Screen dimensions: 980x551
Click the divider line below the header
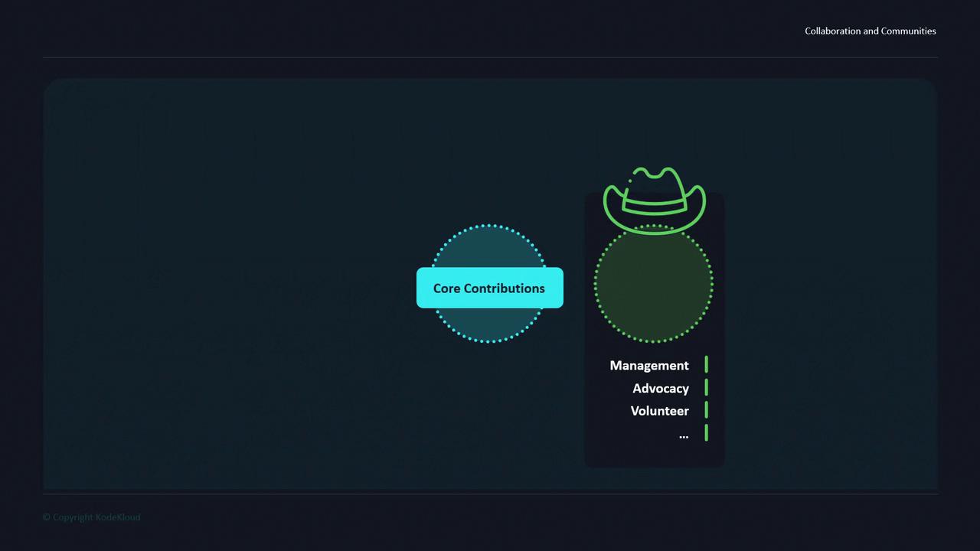tap(490, 57)
